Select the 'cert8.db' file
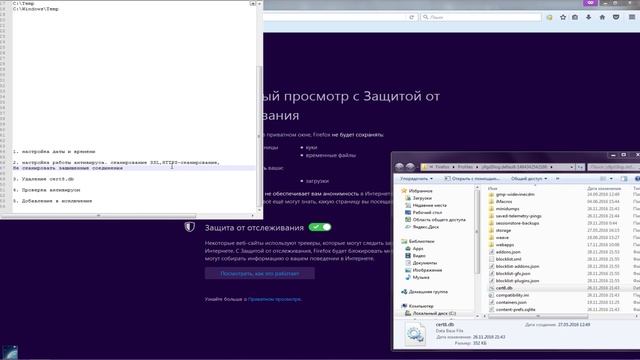This screenshot has width=640, height=360. coord(504,288)
